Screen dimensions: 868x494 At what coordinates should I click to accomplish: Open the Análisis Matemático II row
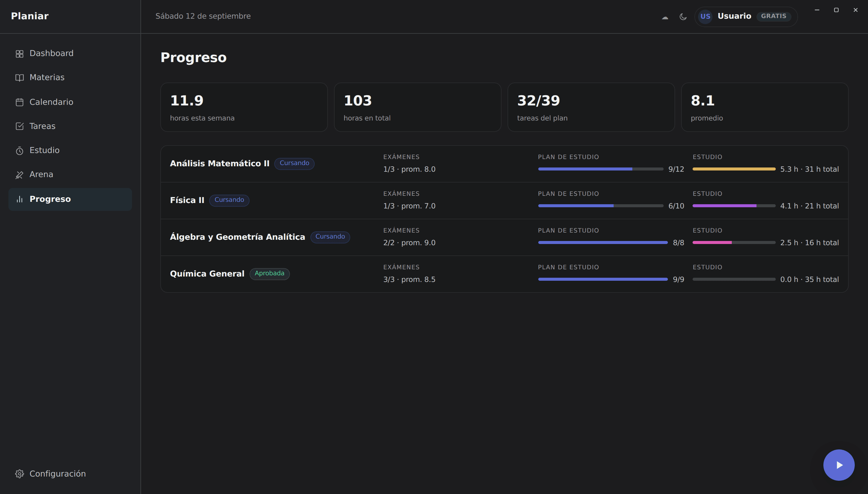point(504,164)
